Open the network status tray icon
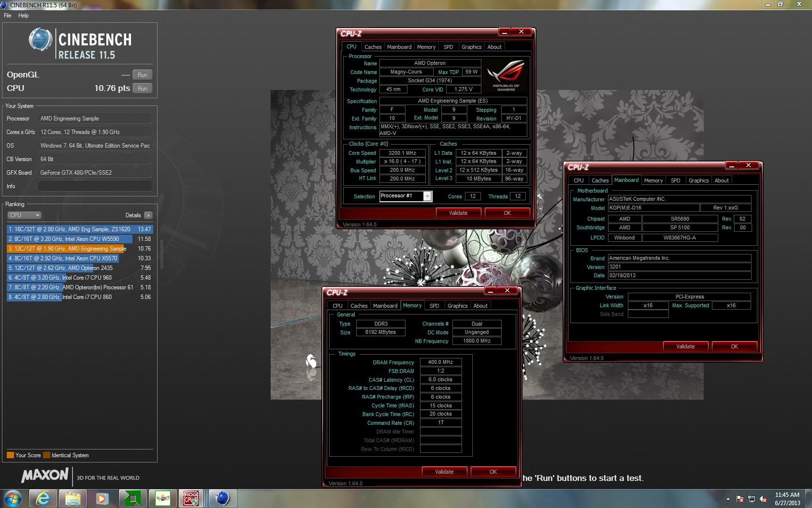 point(752,499)
